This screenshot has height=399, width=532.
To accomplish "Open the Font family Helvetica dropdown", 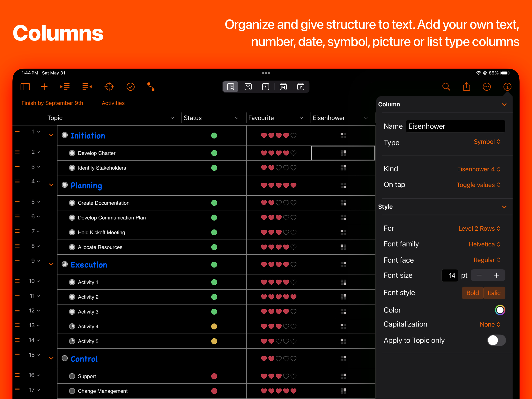I will tap(484, 244).
